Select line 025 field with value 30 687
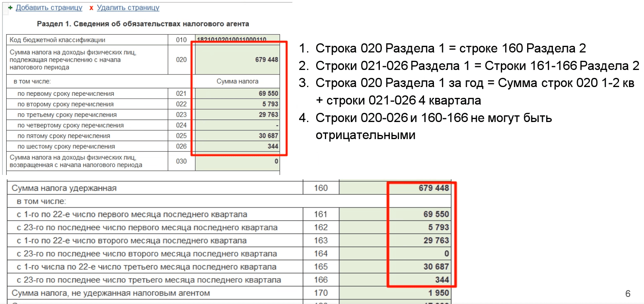644x304 pixels. 237,136
